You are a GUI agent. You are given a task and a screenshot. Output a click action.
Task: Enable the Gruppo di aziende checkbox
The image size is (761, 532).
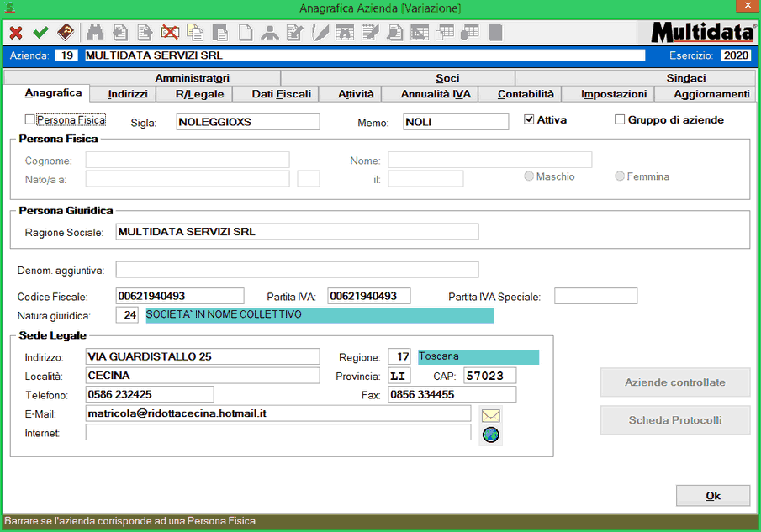tap(620, 119)
